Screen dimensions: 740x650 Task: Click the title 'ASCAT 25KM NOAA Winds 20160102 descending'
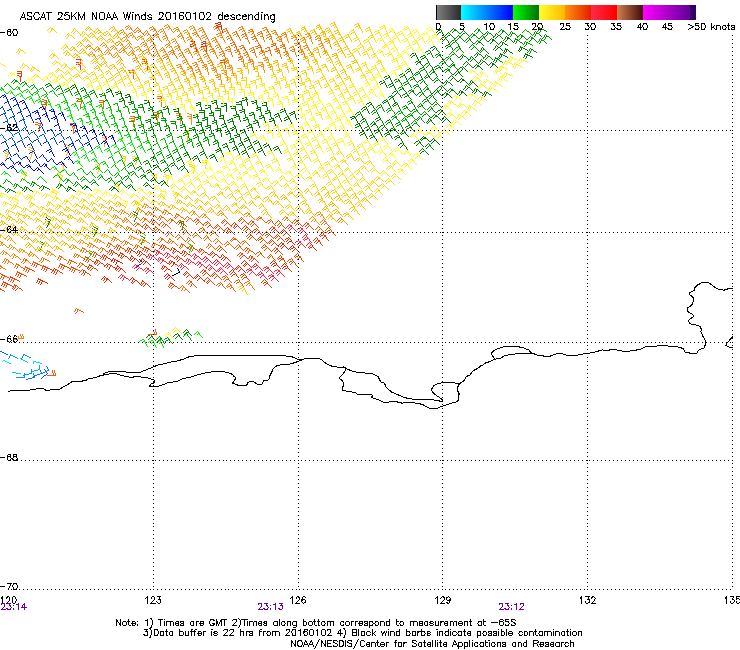pyautogui.click(x=147, y=17)
